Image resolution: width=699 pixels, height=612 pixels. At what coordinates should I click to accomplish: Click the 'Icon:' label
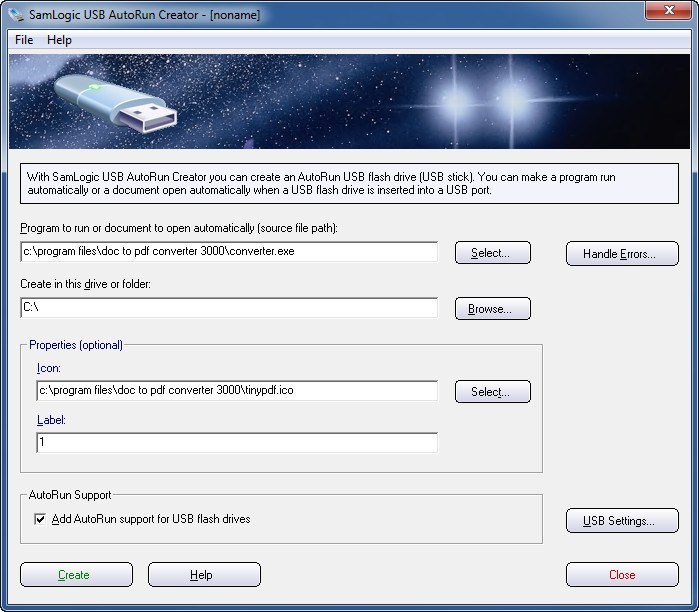click(x=49, y=368)
